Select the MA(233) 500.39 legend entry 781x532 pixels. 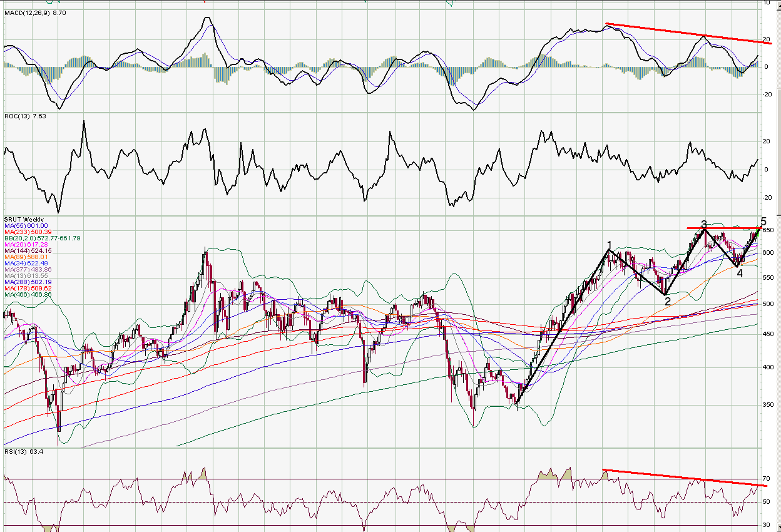[28, 232]
